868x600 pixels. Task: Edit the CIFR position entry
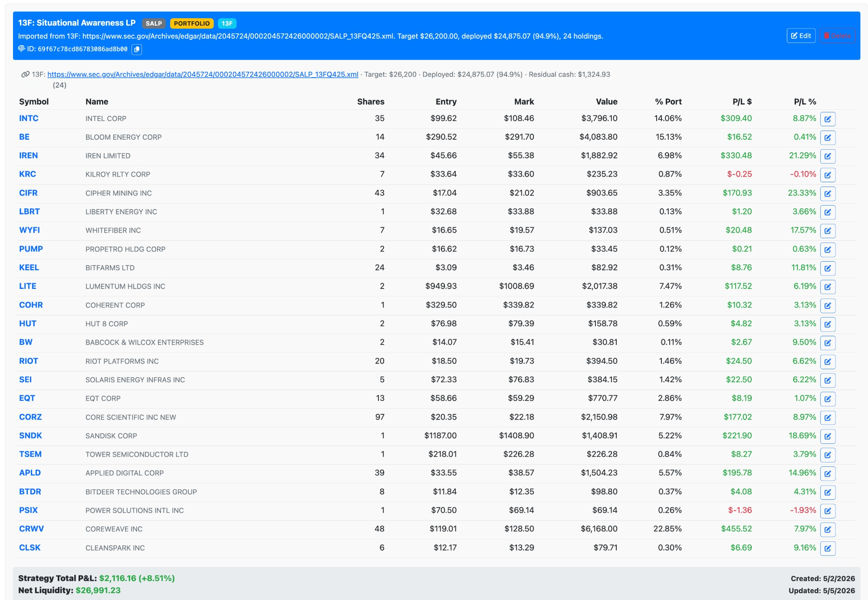828,193
